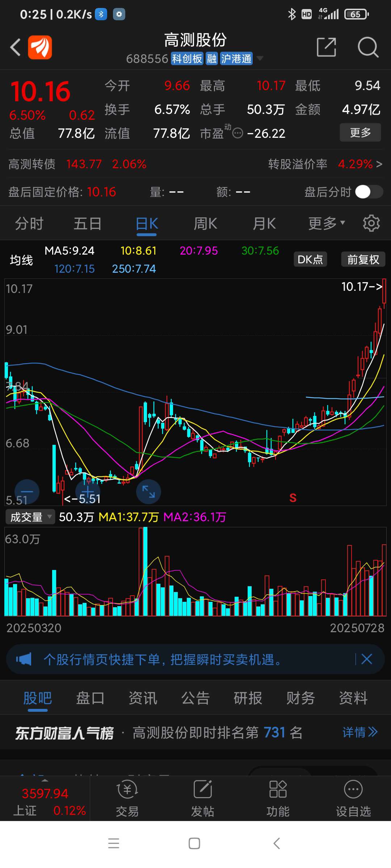This screenshot has height=868, width=391.
Task: Tap the megaphone announcement icon
Action: click(x=24, y=659)
